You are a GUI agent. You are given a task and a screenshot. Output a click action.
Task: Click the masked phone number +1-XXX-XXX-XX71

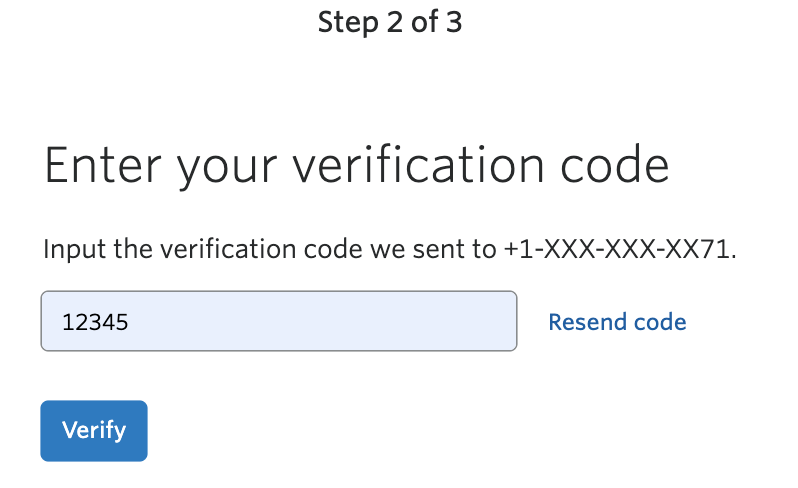(x=619, y=249)
